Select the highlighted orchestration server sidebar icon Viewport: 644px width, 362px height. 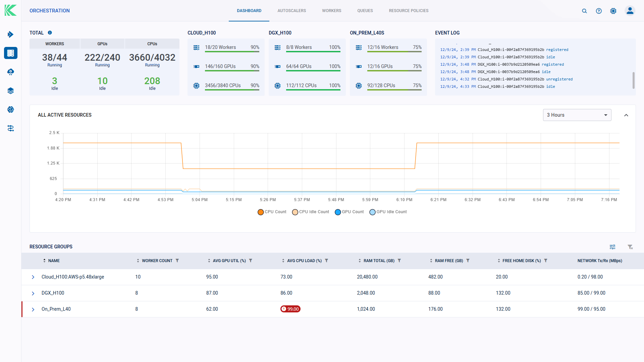(x=10, y=53)
